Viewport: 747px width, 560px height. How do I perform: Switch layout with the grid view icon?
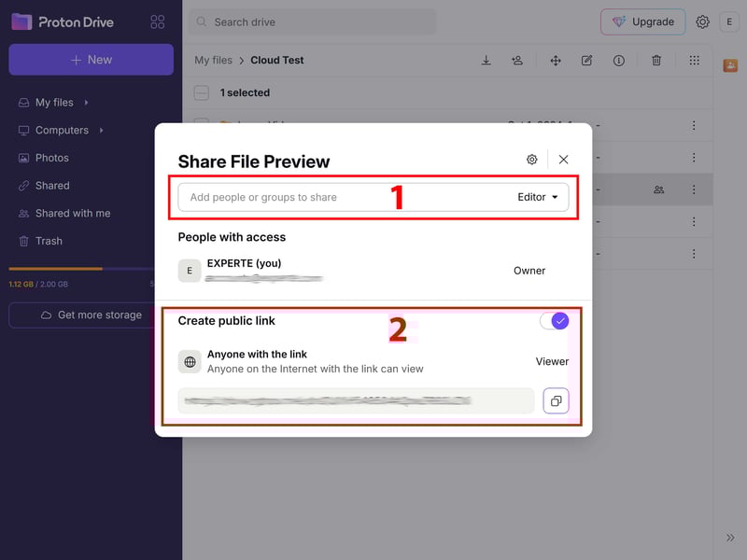pos(694,61)
